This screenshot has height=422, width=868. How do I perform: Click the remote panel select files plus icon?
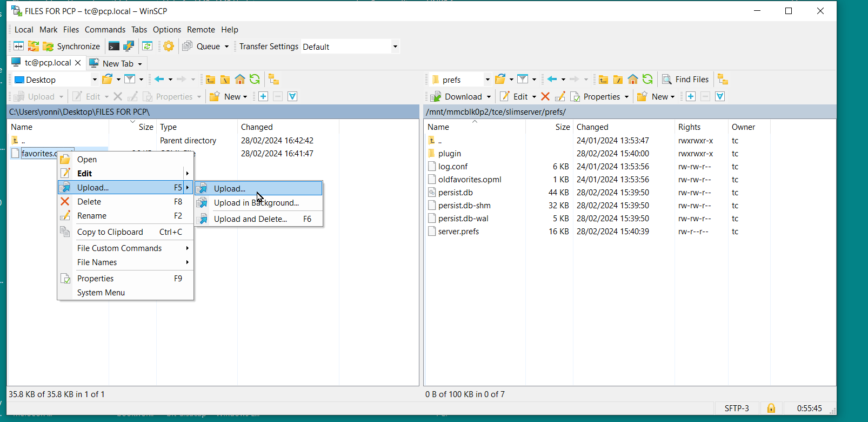[x=691, y=96]
